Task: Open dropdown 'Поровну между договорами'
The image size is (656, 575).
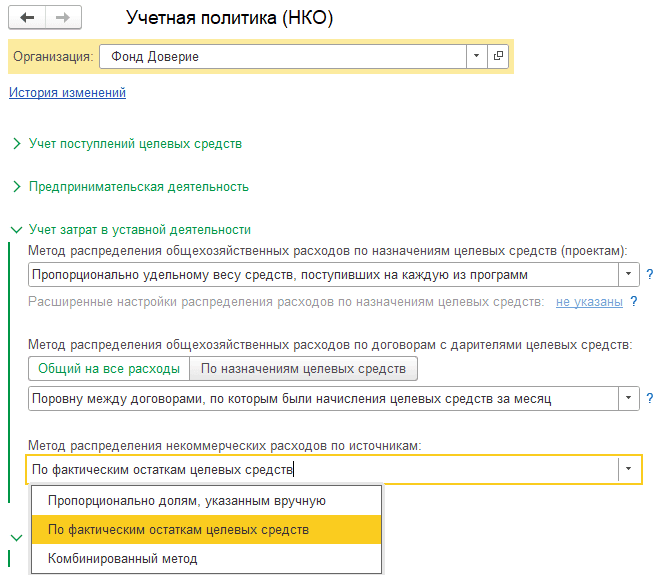Action: tap(628, 399)
